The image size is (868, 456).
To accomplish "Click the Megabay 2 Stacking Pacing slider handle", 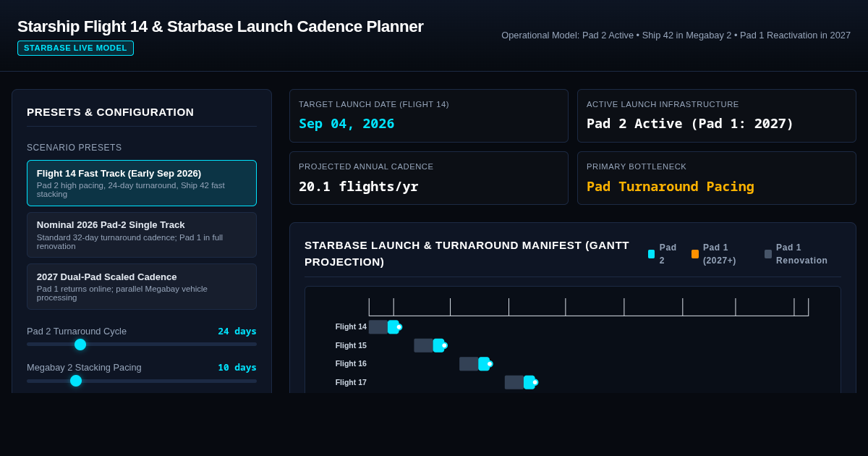I will (76, 381).
